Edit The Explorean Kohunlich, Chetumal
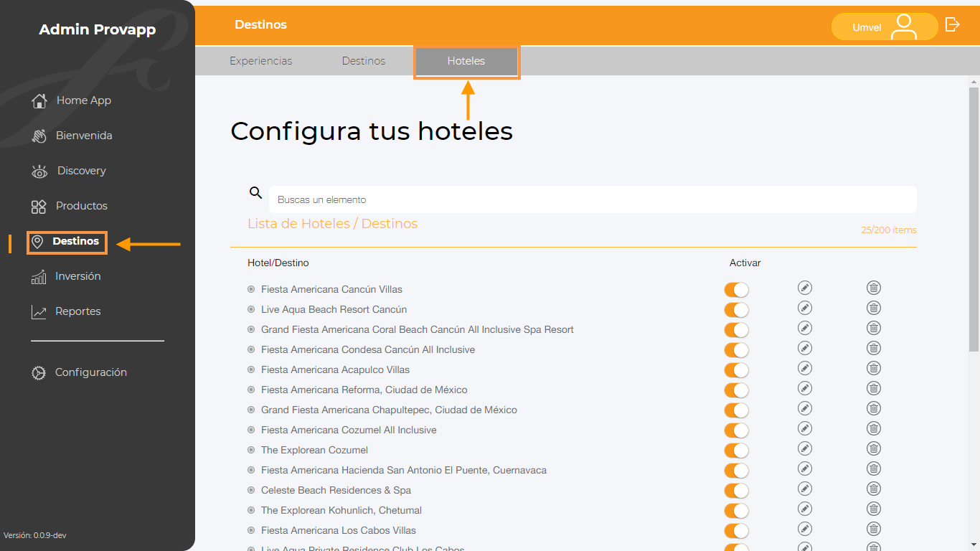980x551 pixels. pos(805,509)
